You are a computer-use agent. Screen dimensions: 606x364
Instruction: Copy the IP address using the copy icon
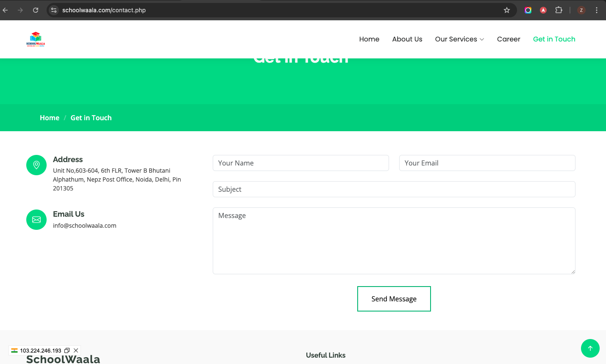coord(67,350)
